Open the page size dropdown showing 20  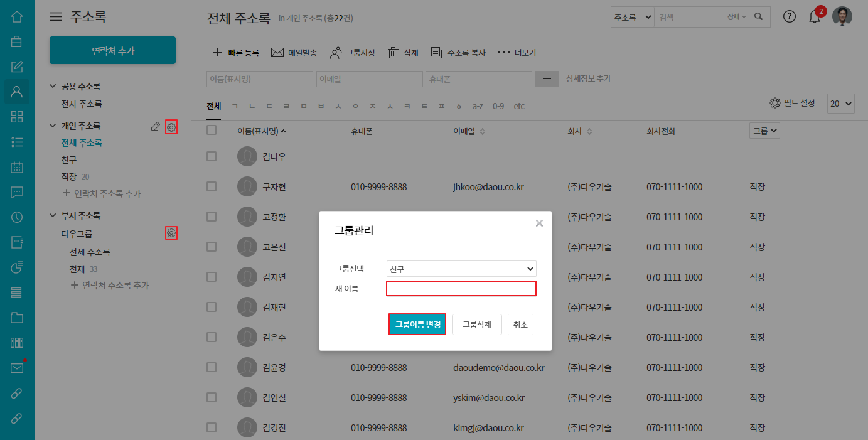[841, 104]
